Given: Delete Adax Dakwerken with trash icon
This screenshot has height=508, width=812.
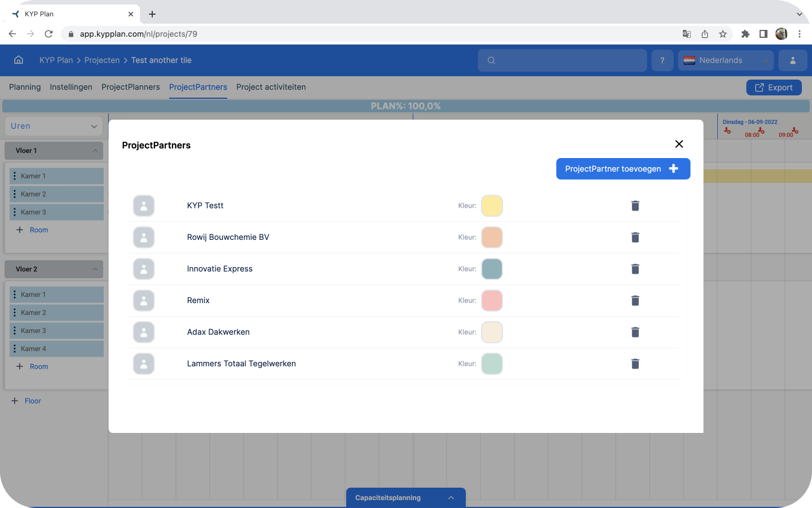Looking at the screenshot, I should 635,332.
